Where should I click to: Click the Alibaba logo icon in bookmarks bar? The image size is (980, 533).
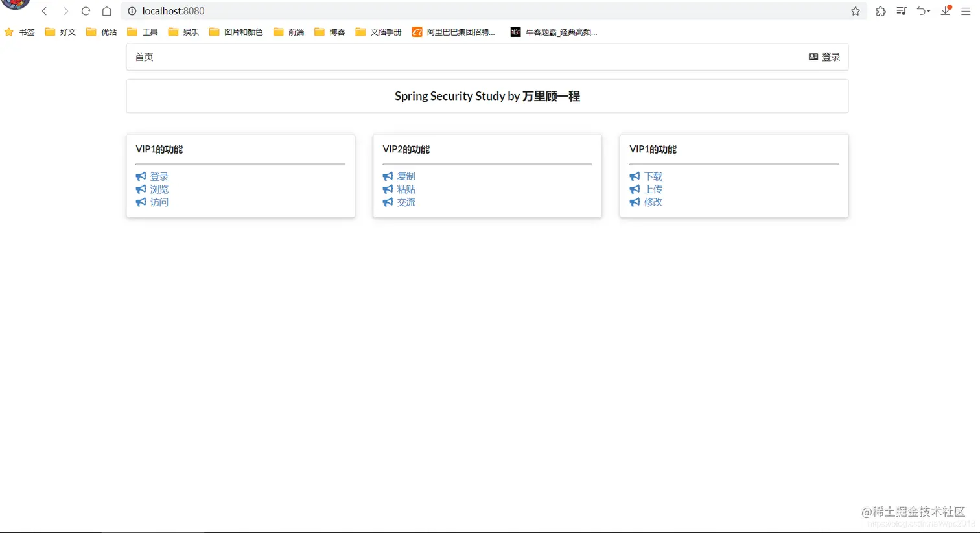[x=417, y=32]
